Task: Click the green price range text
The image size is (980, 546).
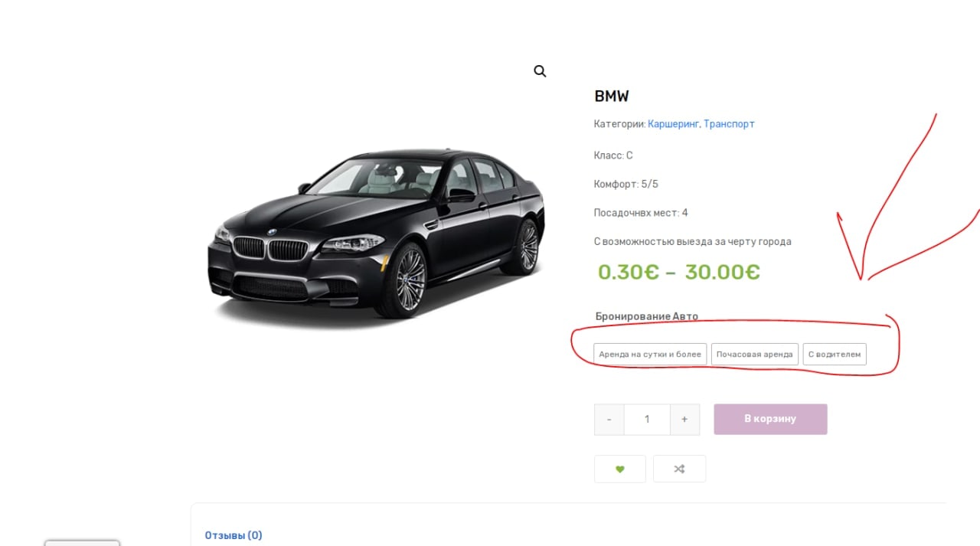Action: coord(678,272)
